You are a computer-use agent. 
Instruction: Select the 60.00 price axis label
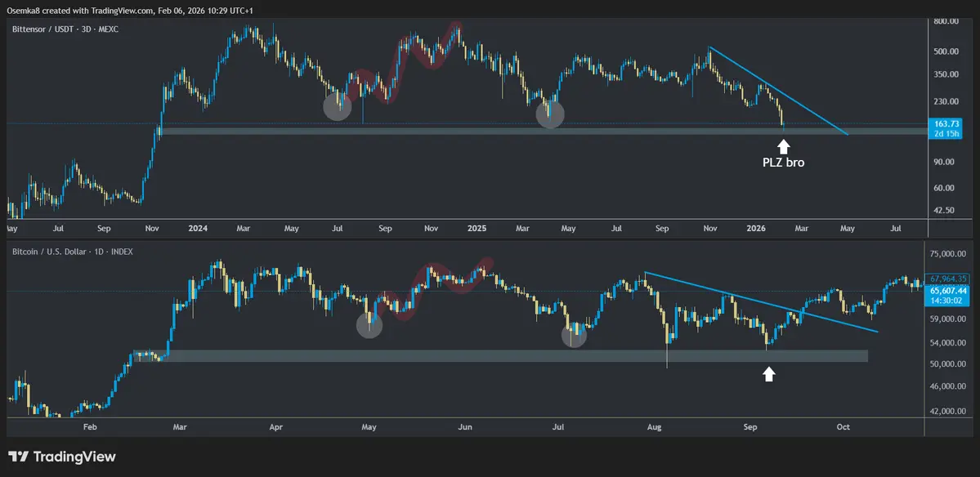[x=946, y=188]
